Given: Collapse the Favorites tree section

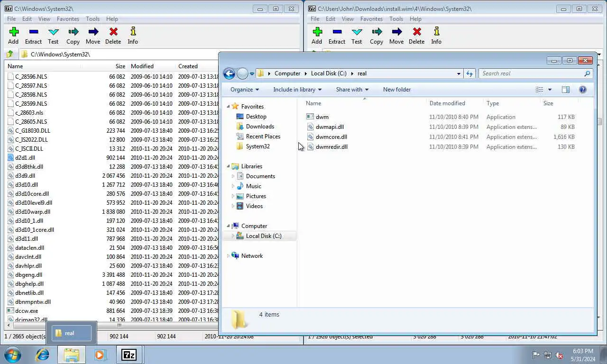Looking at the screenshot, I should tap(228, 107).
